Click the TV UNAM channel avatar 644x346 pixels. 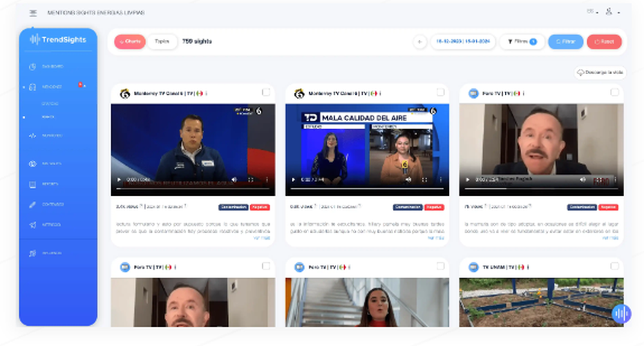[x=473, y=267]
